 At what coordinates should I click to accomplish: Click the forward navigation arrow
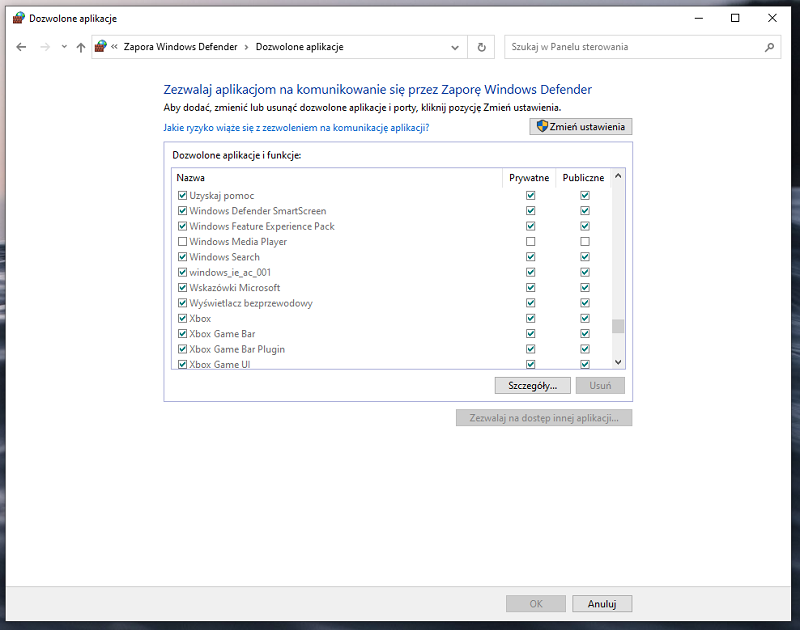tap(45, 47)
